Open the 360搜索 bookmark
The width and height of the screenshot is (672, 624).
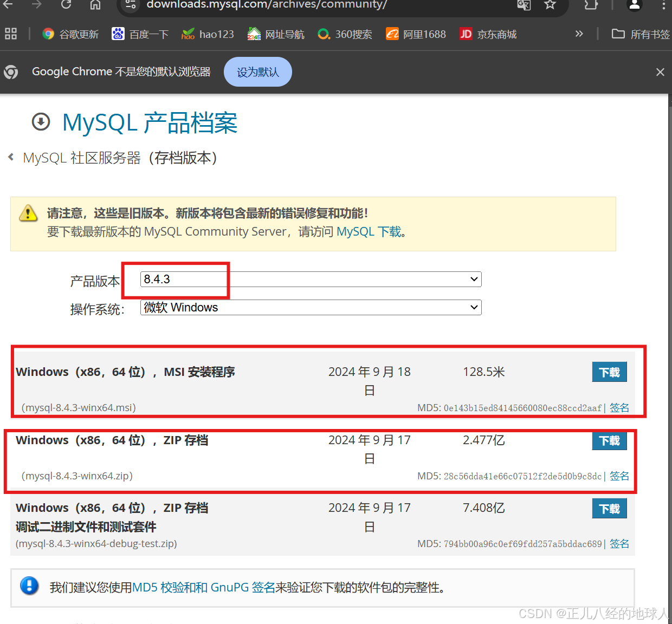coord(345,34)
